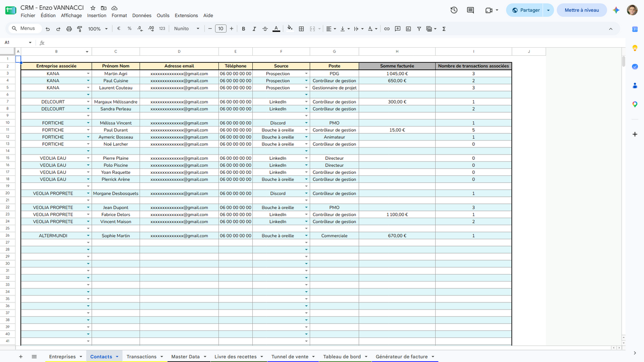
Task: Open the account avatar menu
Action: click(633, 10)
